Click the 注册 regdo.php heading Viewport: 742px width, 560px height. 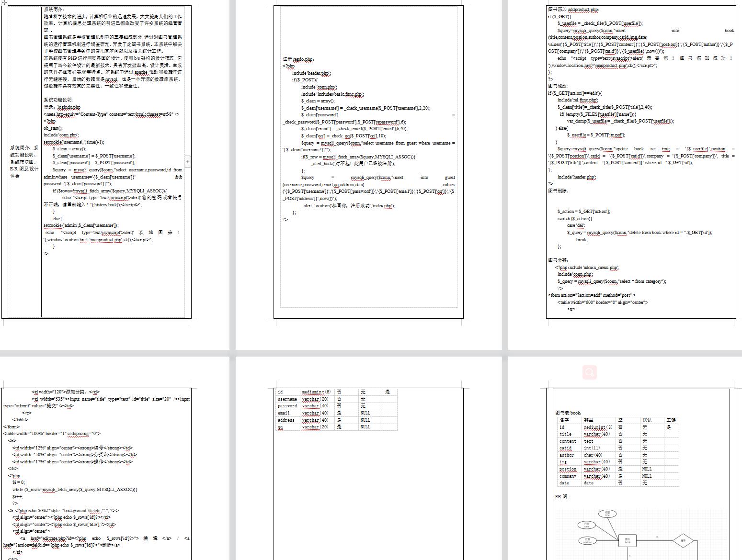click(x=298, y=59)
